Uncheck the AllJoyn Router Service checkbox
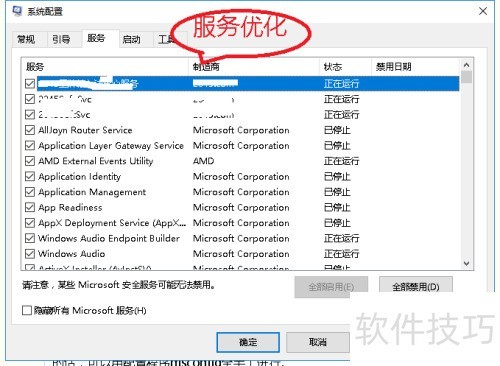 30,130
